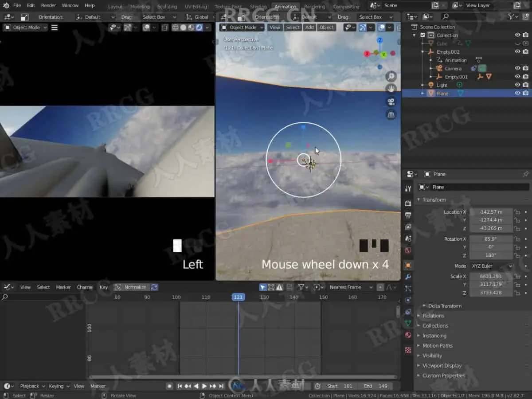Switch to the Rendering workspace tab
The width and height of the screenshot is (532, 399).
tap(314, 7)
